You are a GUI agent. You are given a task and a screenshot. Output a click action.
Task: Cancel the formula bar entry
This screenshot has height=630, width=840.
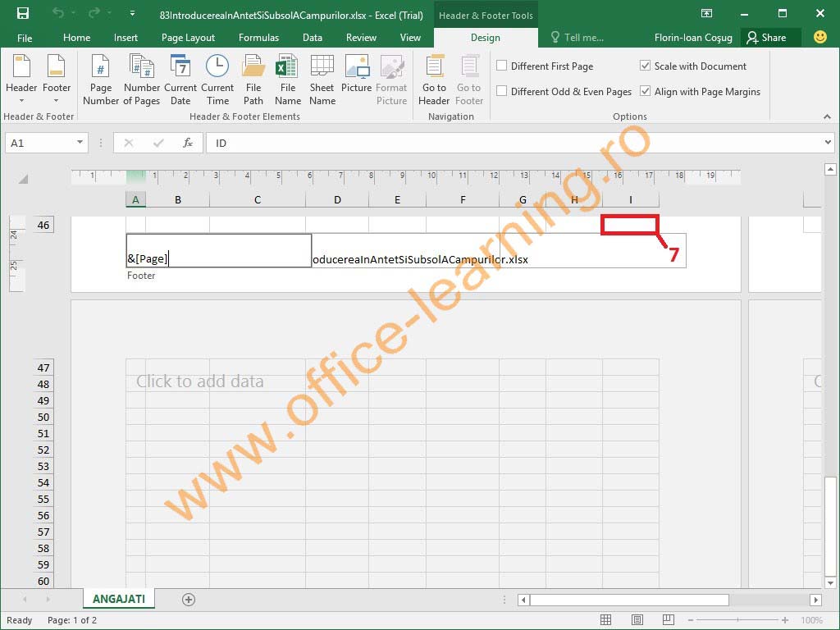tap(129, 143)
